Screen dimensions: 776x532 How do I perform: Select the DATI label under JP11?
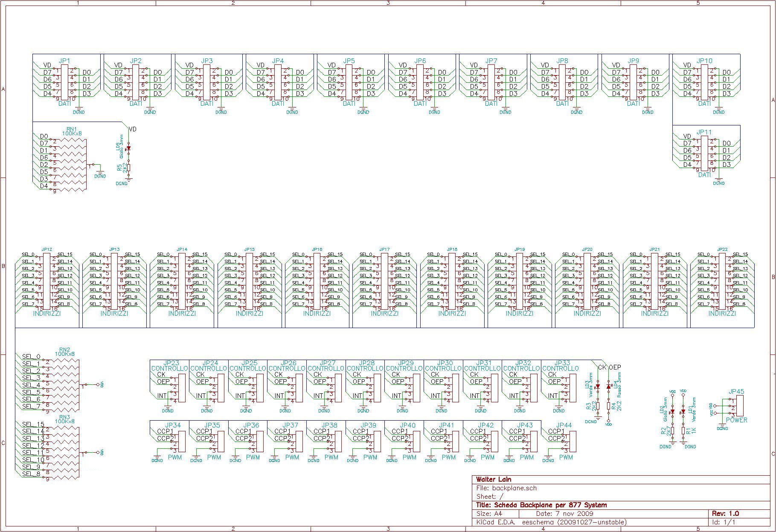704,175
